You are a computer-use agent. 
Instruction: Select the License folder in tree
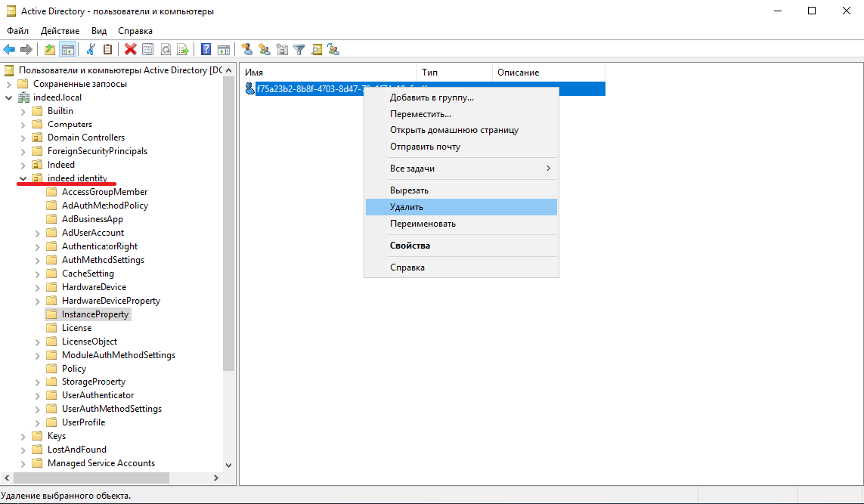point(76,328)
